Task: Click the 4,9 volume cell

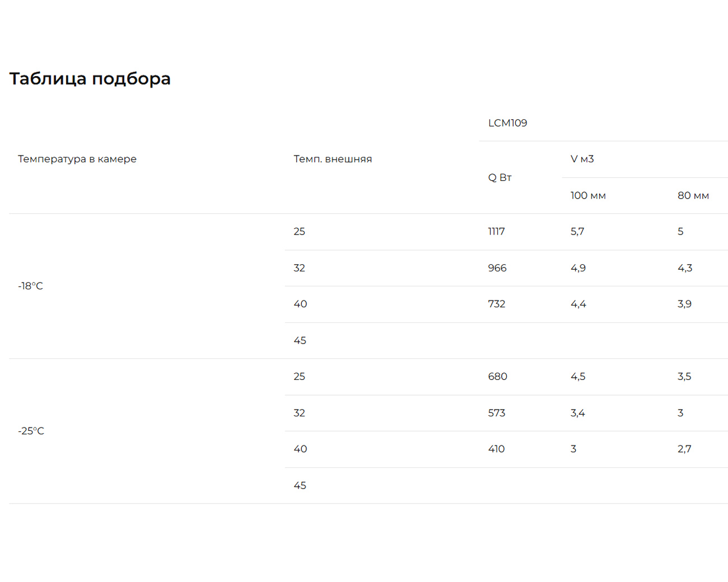Action: [x=578, y=268]
